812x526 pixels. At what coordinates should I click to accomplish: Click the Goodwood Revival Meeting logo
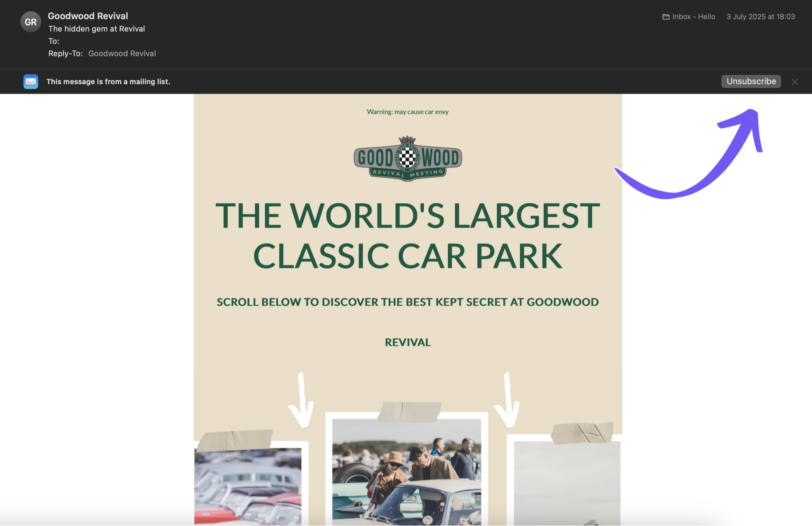coord(408,159)
